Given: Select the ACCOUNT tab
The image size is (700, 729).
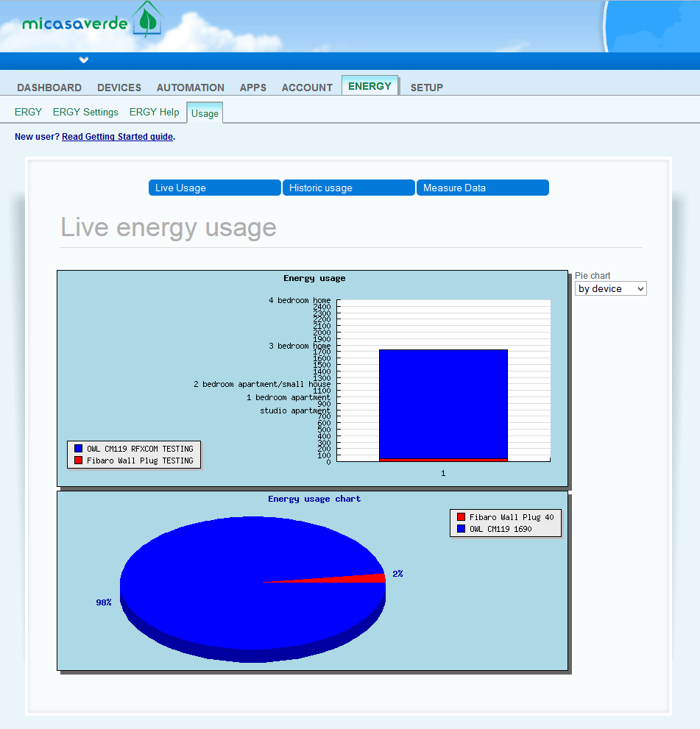Looking at the screenshot, I should click(x=307, y=88).
